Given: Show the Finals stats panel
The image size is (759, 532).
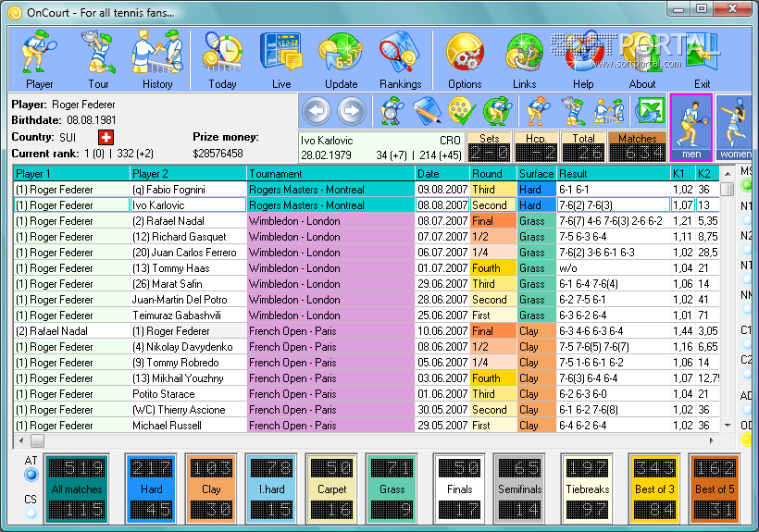Looking at the screenshot, I should [x=459, y=489].
